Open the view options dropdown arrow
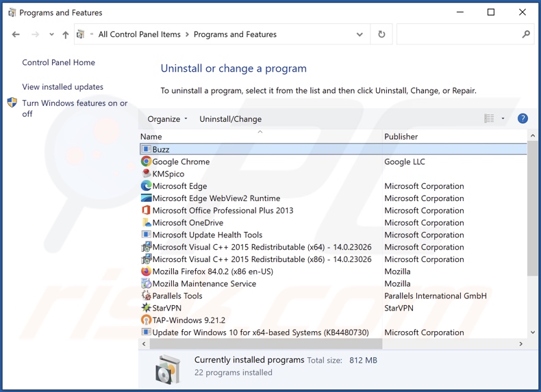The height and width of the screenshot is (392, 541). pyautogui.click(x=503, y=118)
